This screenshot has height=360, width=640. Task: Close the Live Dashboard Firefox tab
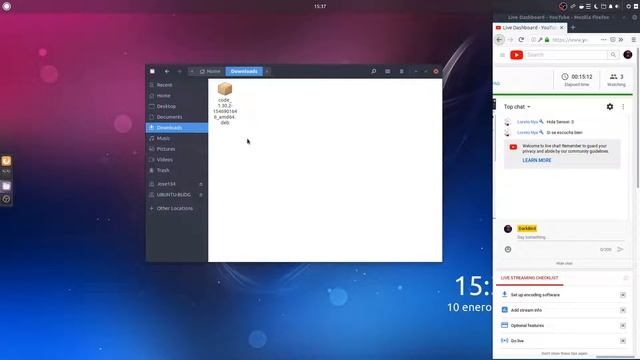[562, 27]
